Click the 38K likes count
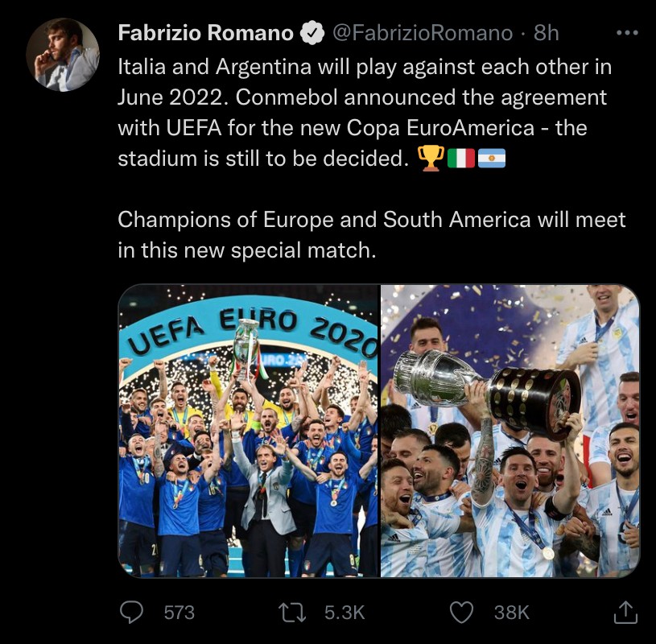 [x=511, y=613]
